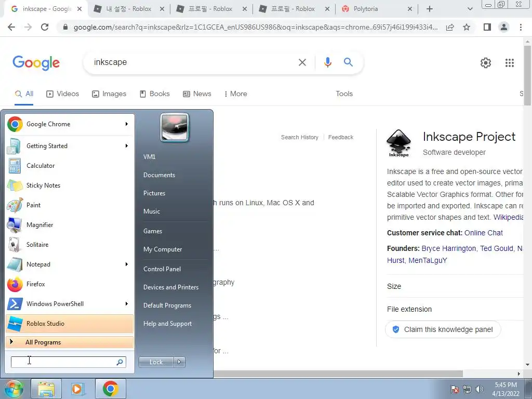Screen dimensions: 532x399
Task: Open Documents from Start menu
Action: pyautogui.click(x=159, y=175)
